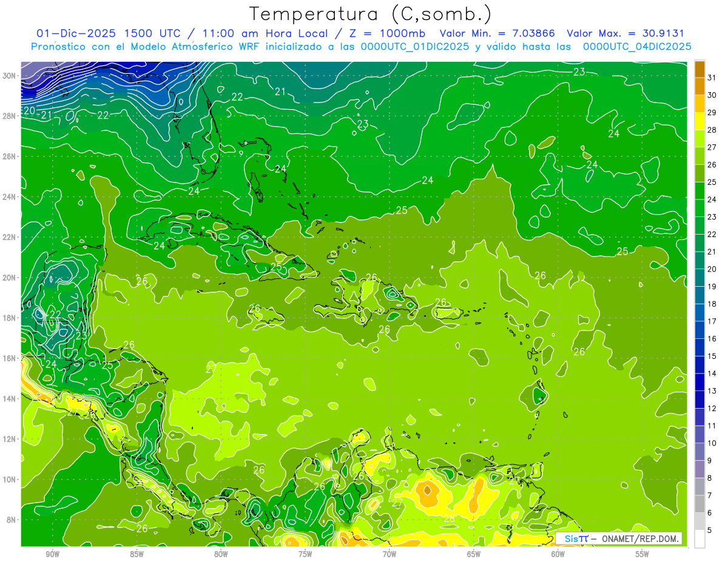Image resolution: width=728 pixels, height=562 pixels.
Task: Click the color scale label 30
Action: click(x=713, y=95)
